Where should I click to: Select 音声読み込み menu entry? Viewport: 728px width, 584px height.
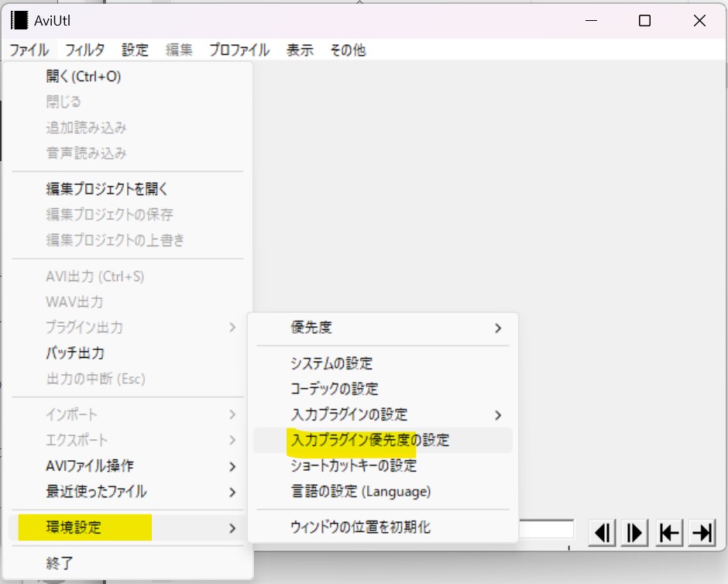pyautogui.click(x=128, y=153)
